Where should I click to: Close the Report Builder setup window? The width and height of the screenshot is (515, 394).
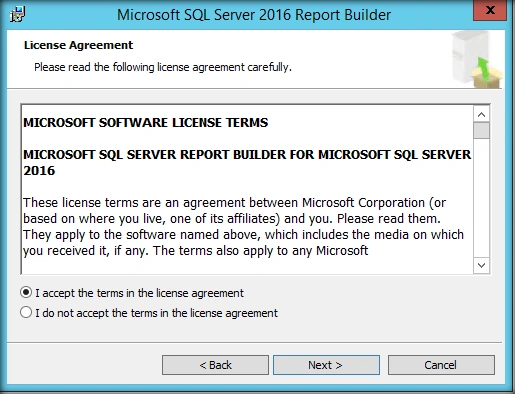490,10
